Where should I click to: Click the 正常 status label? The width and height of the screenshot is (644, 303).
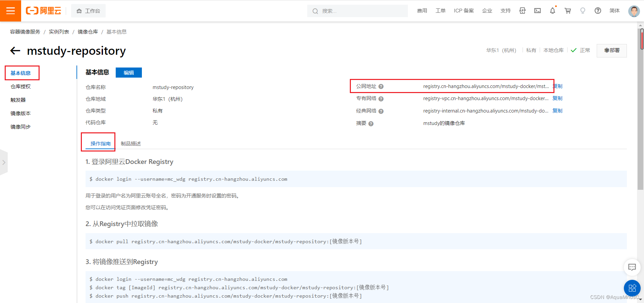click(x=585, y=50)
